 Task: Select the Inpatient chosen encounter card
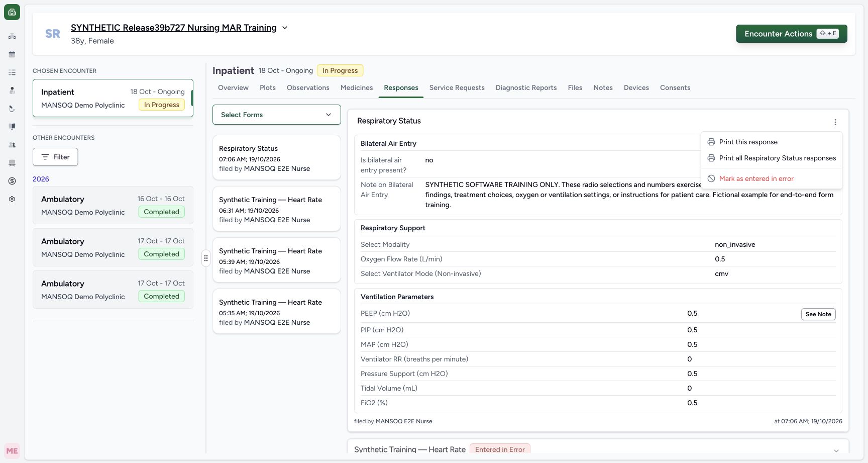coord(113,98)
